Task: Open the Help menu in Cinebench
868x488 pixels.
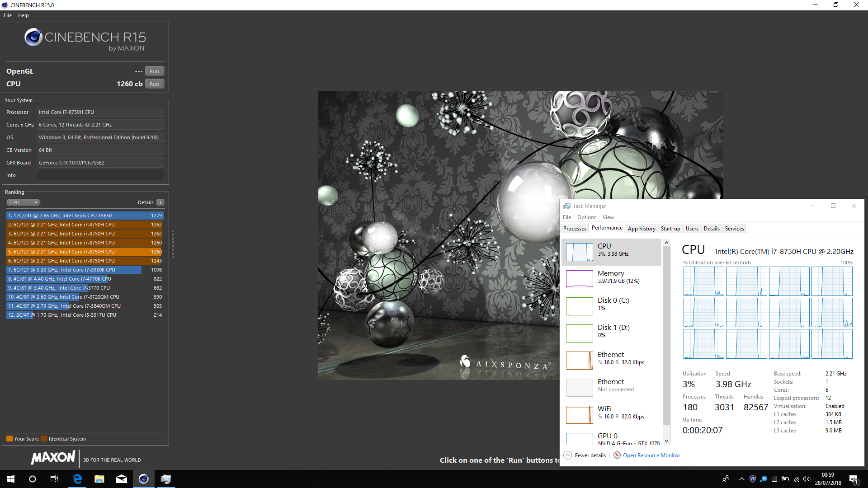Action: tap(23, 15)
